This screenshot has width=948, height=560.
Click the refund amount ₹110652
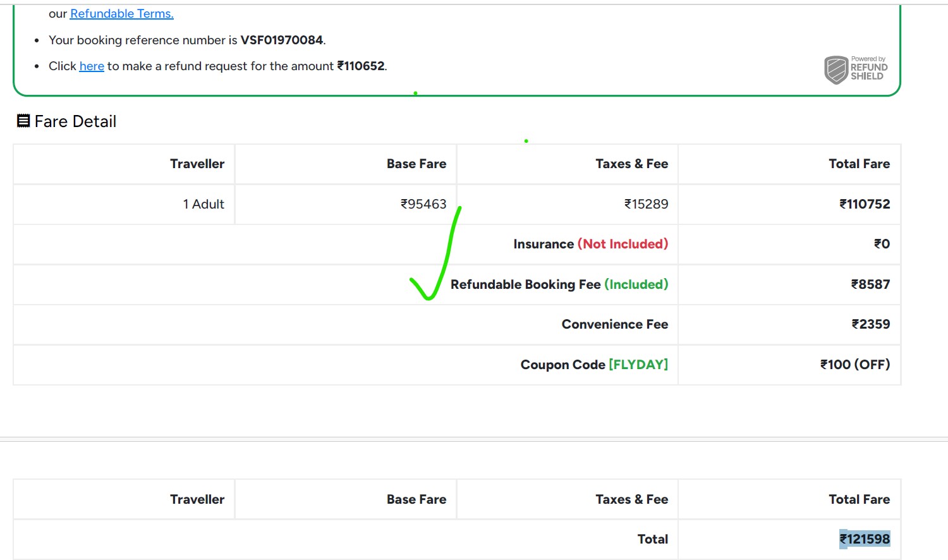[361, 66]
